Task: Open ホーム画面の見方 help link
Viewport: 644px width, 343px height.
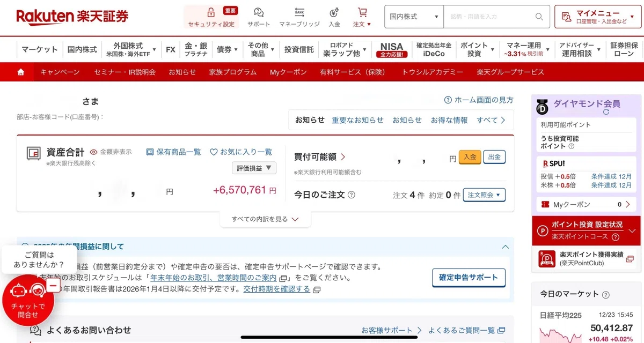Action: [x=479, y=100]
